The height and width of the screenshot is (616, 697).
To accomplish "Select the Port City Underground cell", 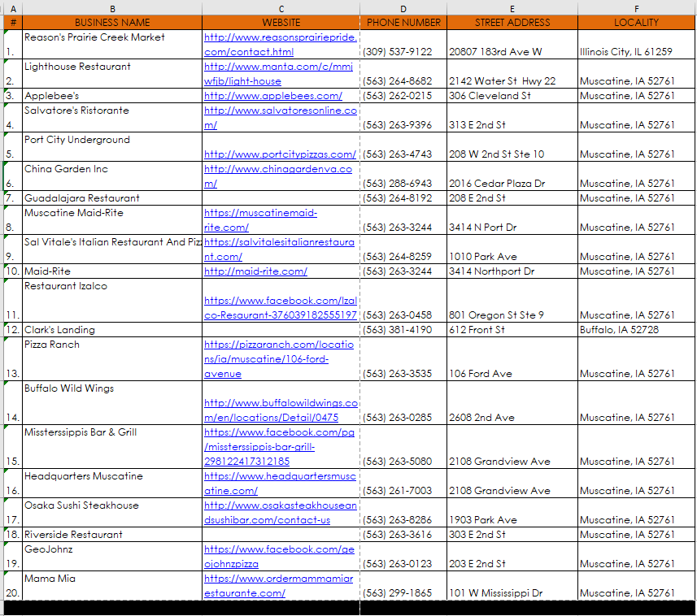I will click(112, 147).
